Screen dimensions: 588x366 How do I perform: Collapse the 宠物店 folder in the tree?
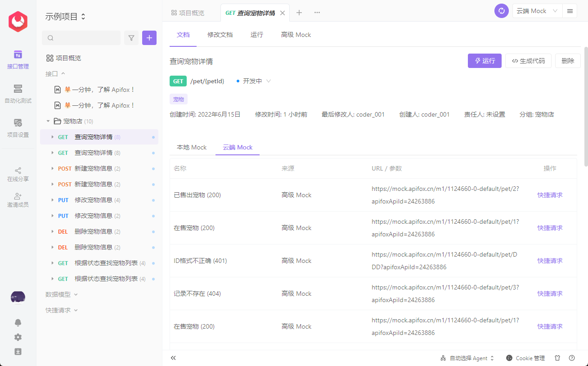48,121
